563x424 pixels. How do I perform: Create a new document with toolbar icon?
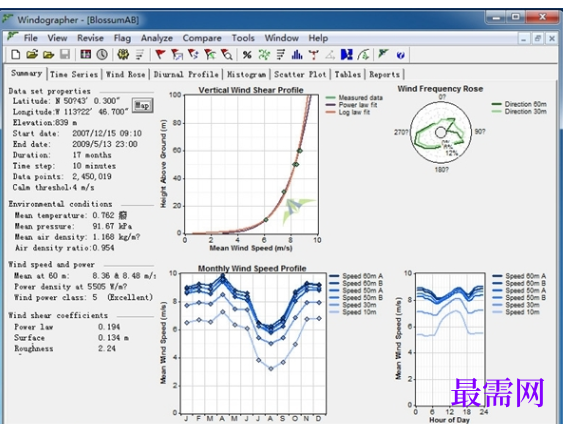pyautogui.click(x=15, y=55)
